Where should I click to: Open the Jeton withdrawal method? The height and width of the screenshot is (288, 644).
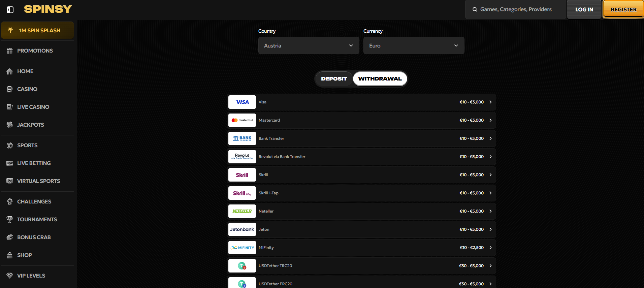point(361,229)
